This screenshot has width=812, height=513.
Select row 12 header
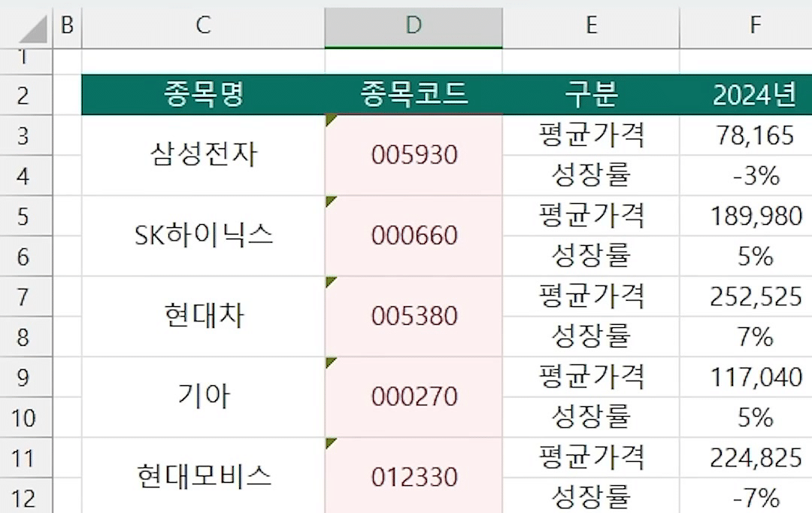click(26, 496)
